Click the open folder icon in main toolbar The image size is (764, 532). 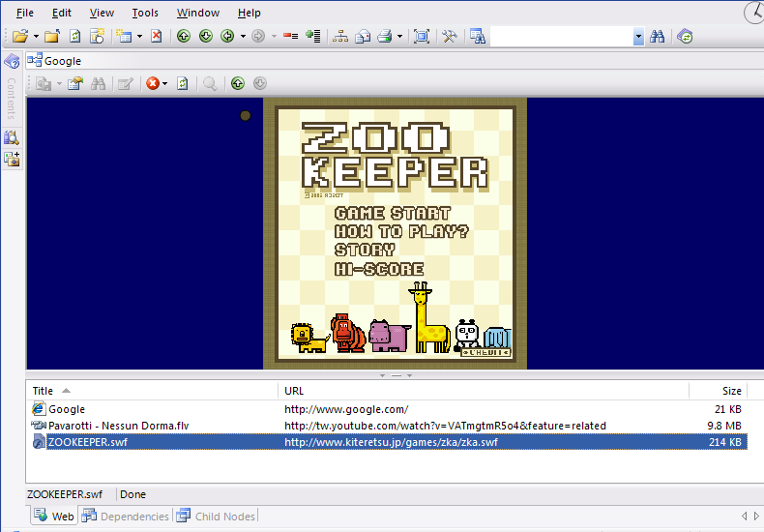coord(20,36)
